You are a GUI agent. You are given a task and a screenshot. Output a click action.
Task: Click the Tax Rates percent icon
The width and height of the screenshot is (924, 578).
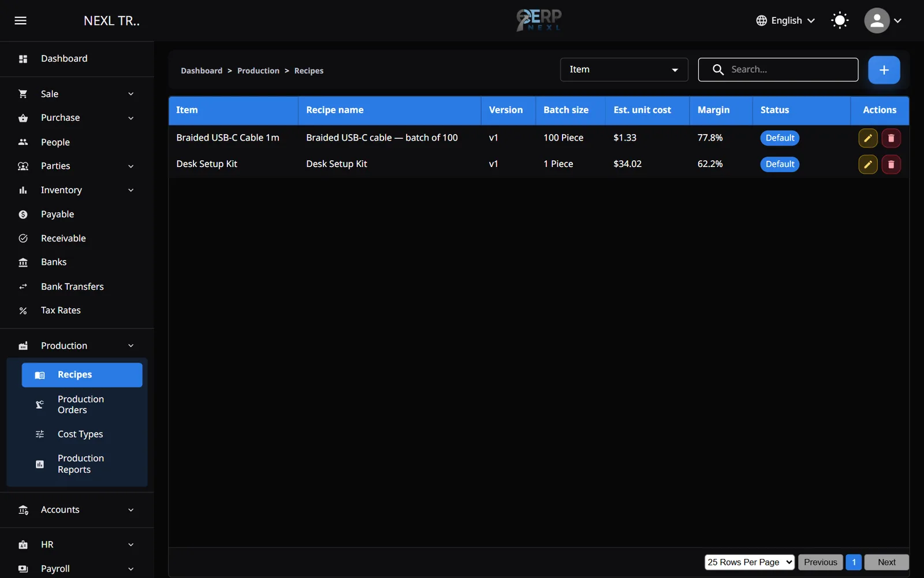pyautogui.click(x=23, y=311)
